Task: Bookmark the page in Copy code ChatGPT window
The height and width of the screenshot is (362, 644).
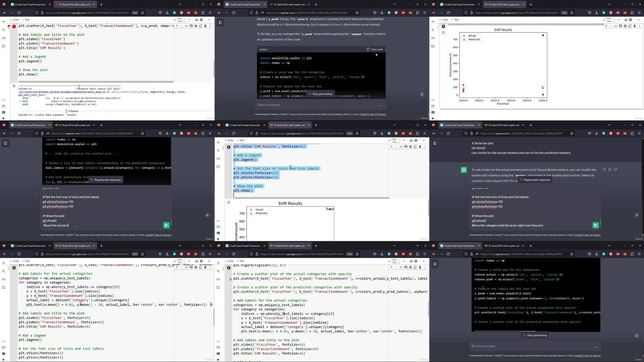Action: 357,12
